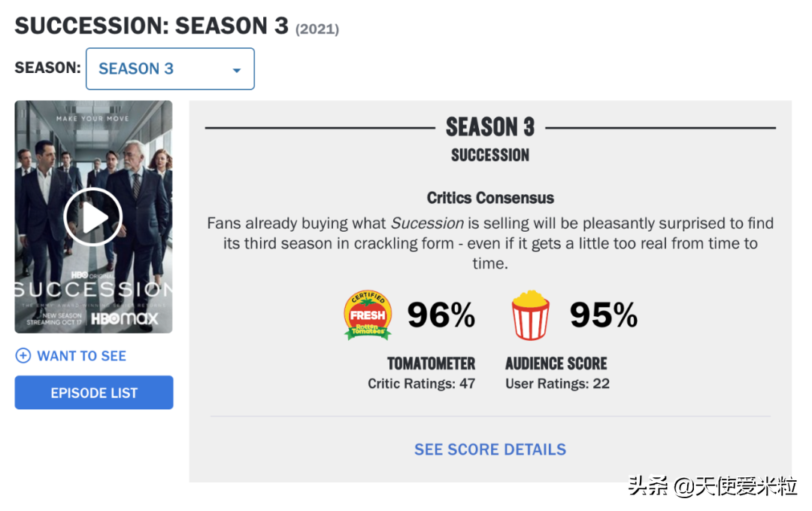Click the Succession title text on the poster
812x511 pixels.
[93, 290]
